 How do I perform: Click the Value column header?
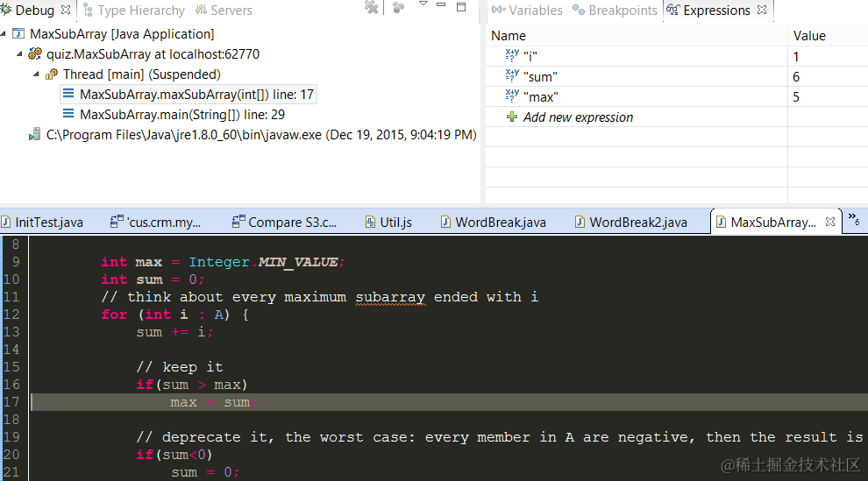pos(809,36)
